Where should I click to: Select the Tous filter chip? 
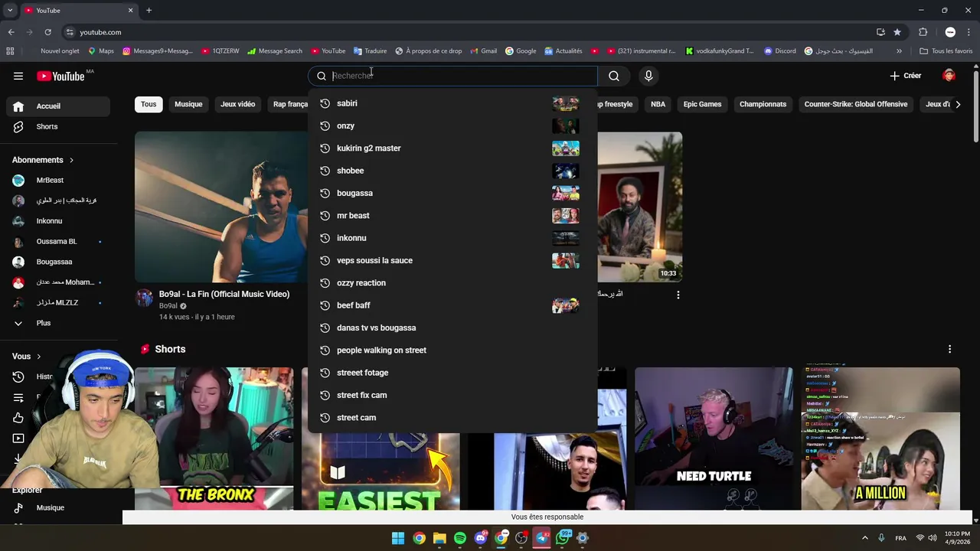tap(149, 104)
